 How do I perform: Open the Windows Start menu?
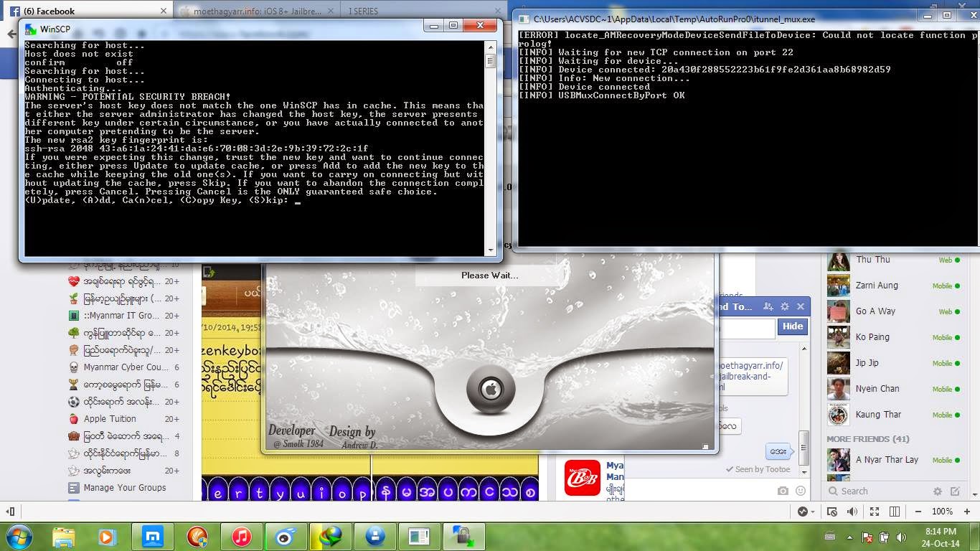click(x=18, y=536)
